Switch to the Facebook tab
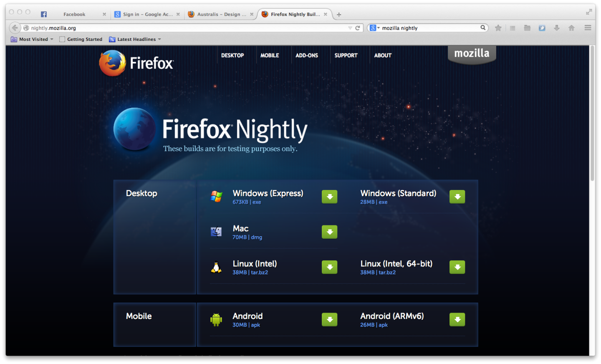Screen dimensions: 601x364 (x=74, y=14)
